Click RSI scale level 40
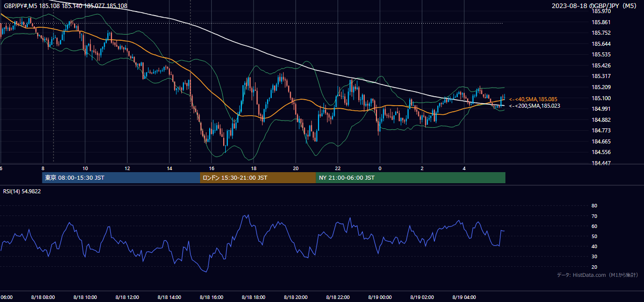The image size is (644, 302). (x=594, y=246)
